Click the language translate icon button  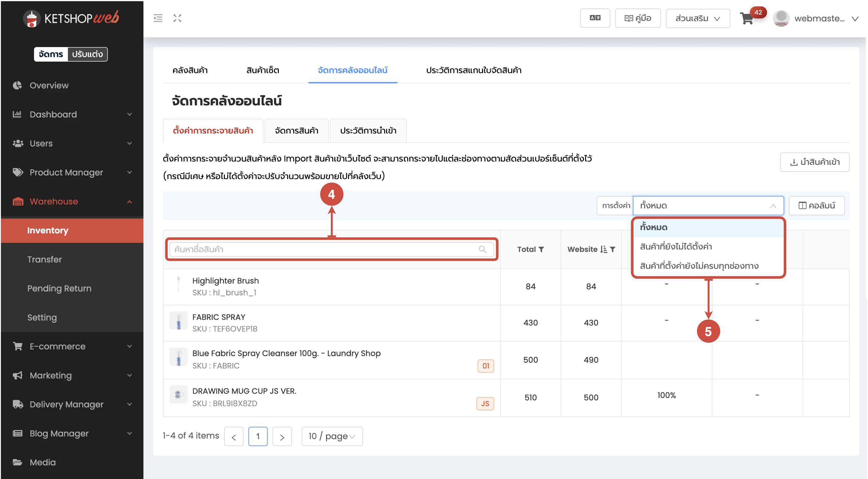point(595,18)
